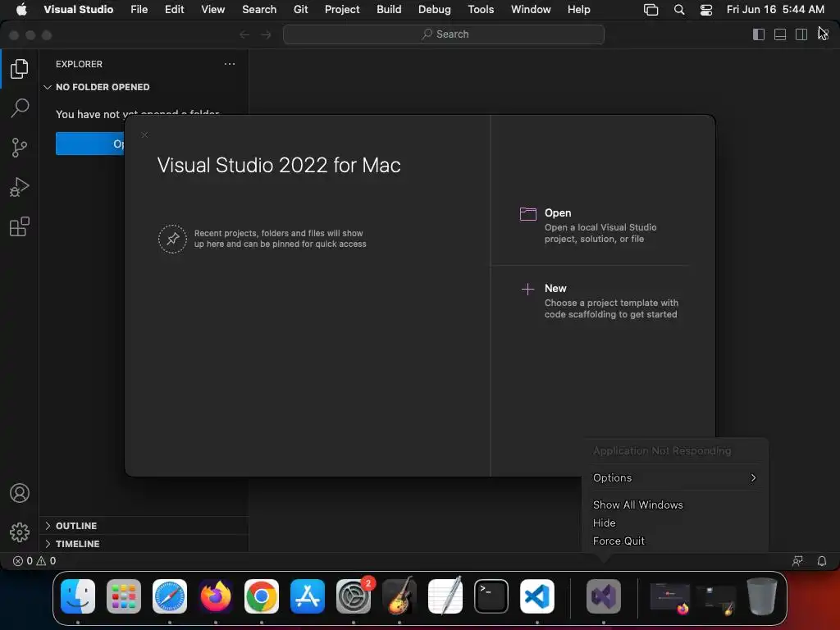Viewport: 840px width, 630px height.
Task: Open the File menu
Action: coord(139,9)
